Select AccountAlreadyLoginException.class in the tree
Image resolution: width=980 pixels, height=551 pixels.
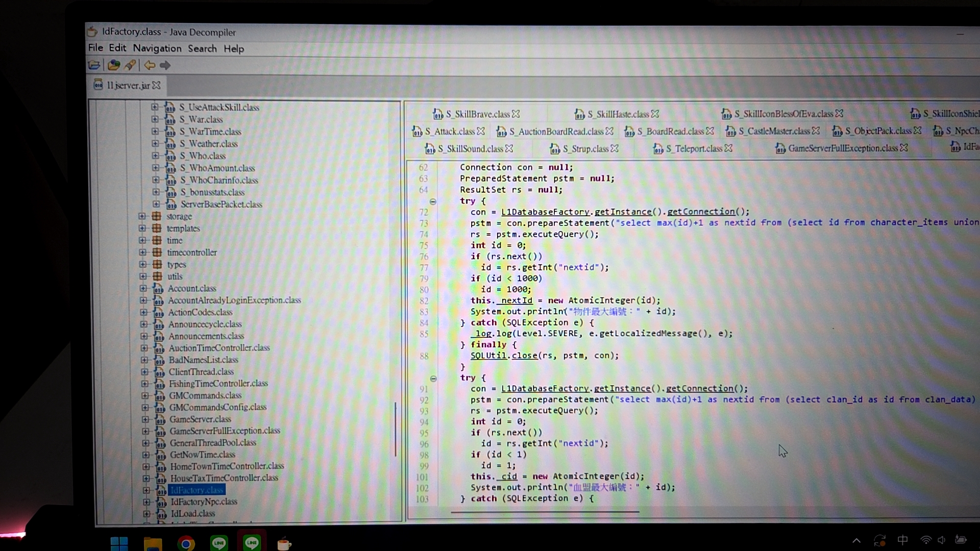pos(234,300)
